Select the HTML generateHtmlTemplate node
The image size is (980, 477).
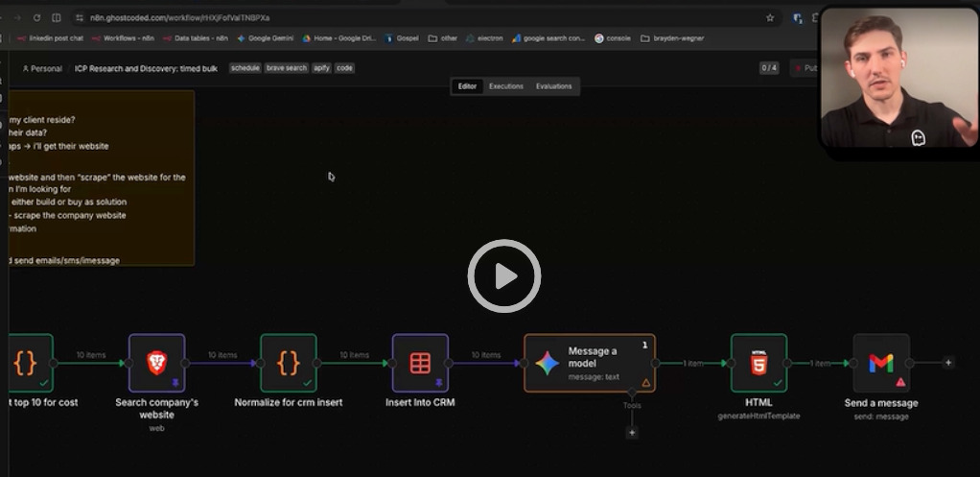point(758,363)
